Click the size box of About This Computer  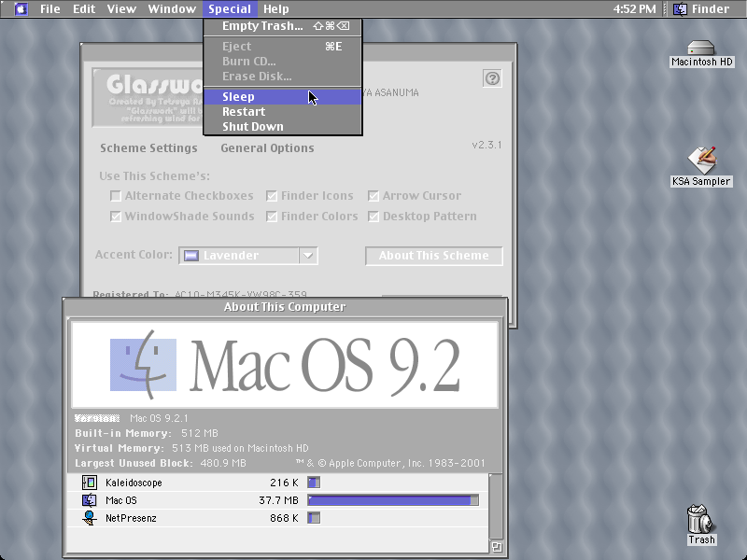tap(496, 547)
